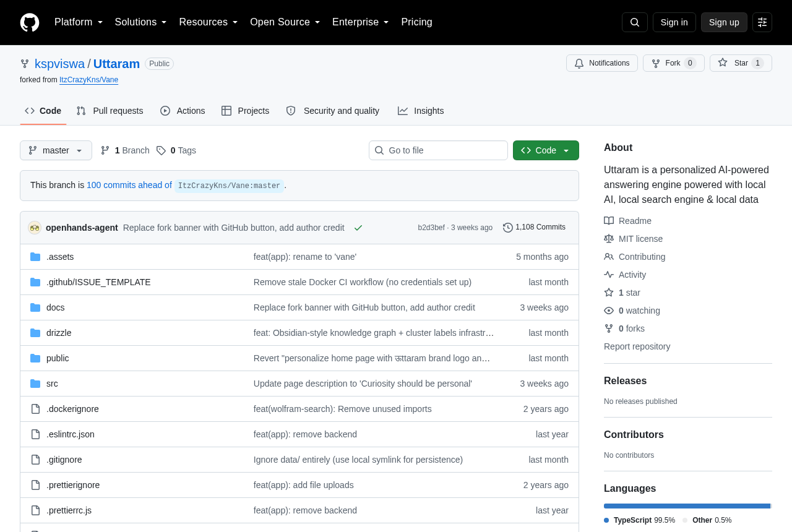Open the .github/ISSUE_TEMPLATE folder
This screenshot has height=532, width=792.
(98, 282)
